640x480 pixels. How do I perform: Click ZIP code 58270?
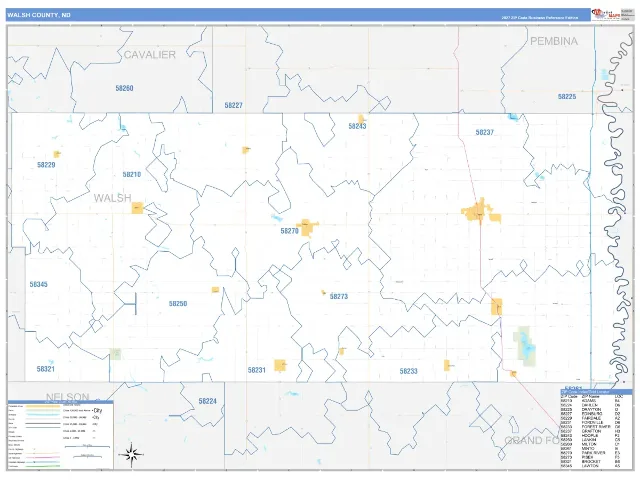tap(290, 231)
